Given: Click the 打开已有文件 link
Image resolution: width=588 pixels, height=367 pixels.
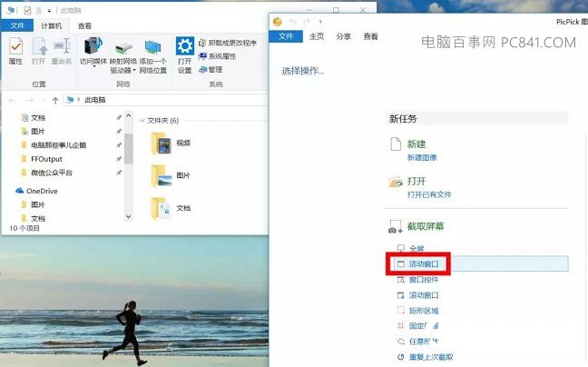Looking at the screenshot, I should coord(429,194).
